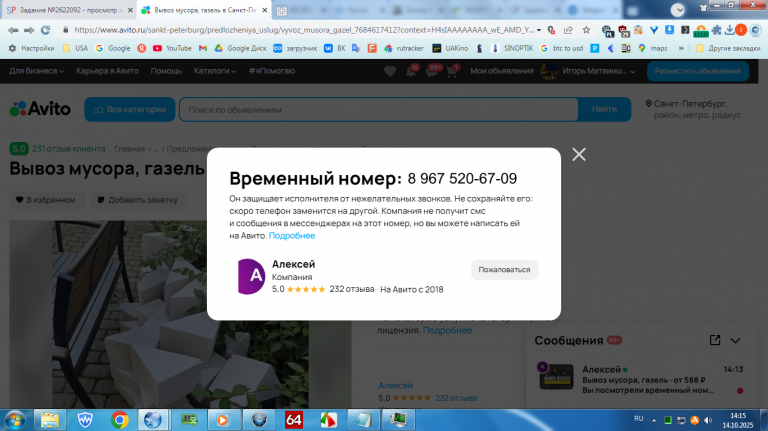Open the загрузчик bookmark
Image resolution: width=768 pixels, height=431 pixels.
tap(295, 48)
